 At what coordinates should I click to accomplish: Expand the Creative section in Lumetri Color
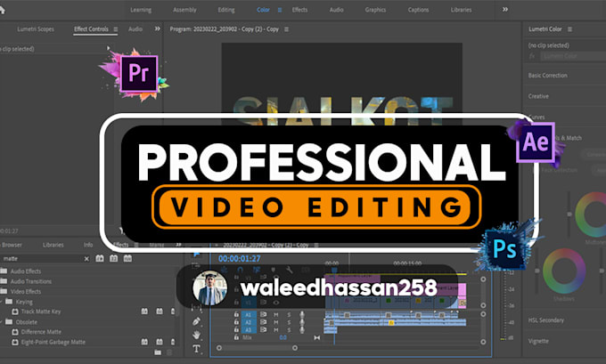[x=538, y=96]
